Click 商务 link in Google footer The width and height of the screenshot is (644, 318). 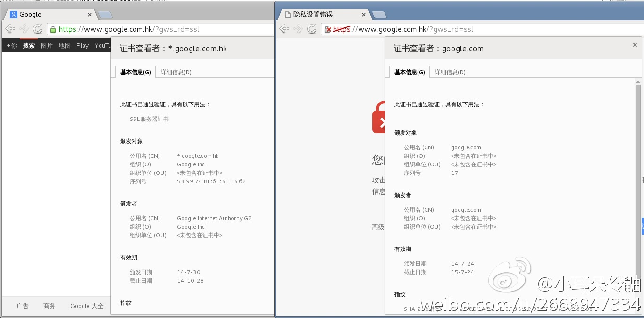click(x=50, y=306)
